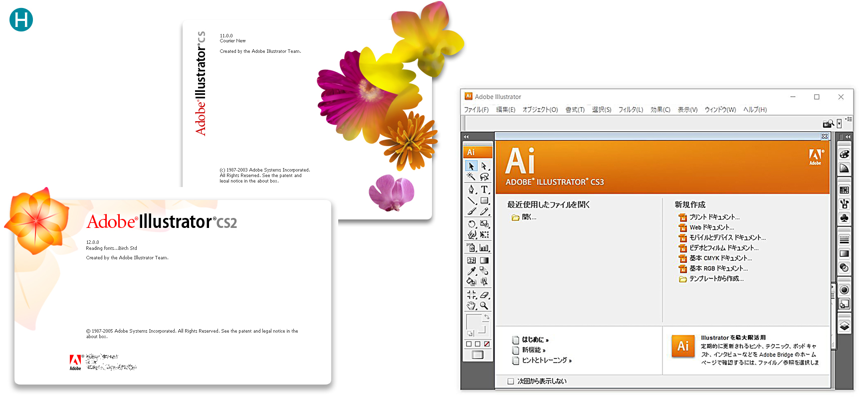
Task: Click the None (red slash) color button
Action: [x=487, y=344]
